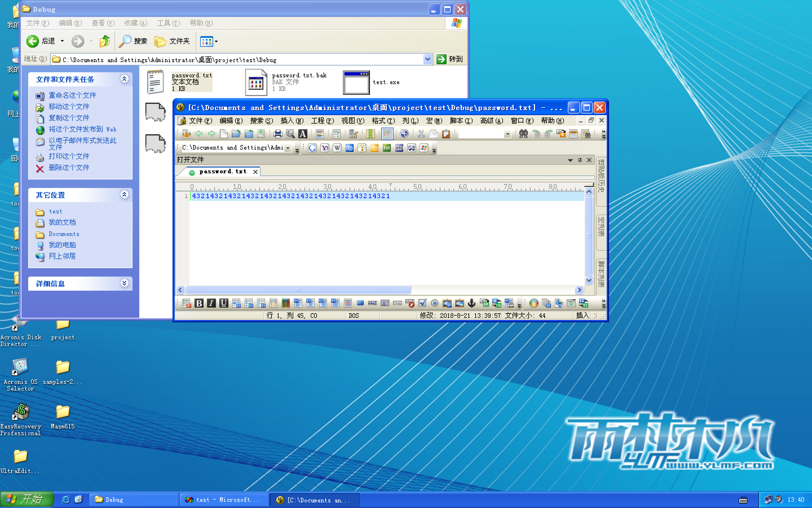Click the Google search icon
The width and height of the screenshot is (812, 508).
(x=312, y=148)
